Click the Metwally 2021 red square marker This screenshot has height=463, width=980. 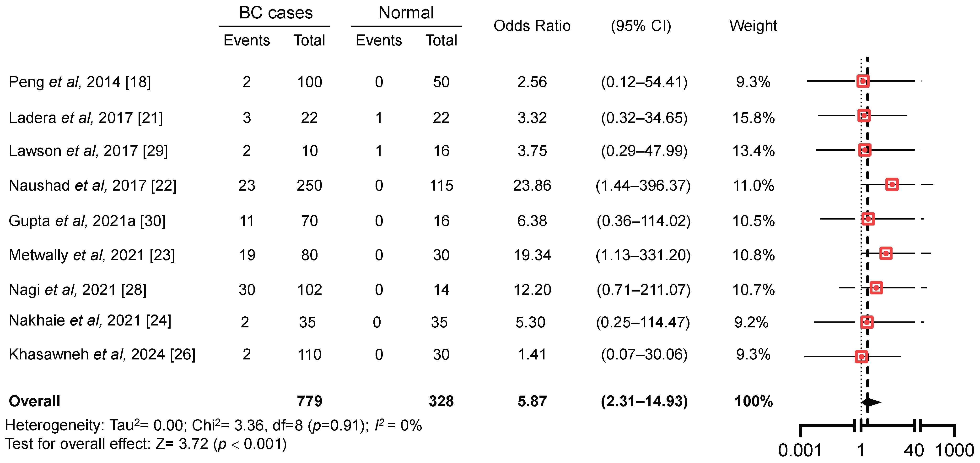pos(886,253)
